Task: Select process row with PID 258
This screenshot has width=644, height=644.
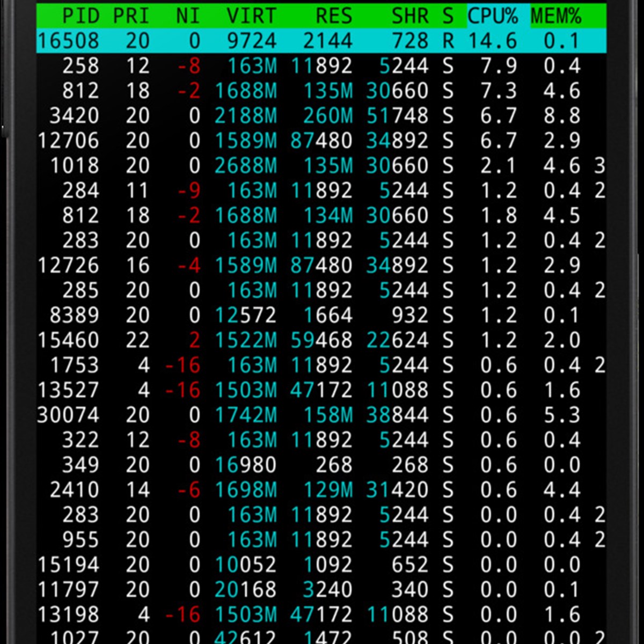Action: click(x=321, y=66)
